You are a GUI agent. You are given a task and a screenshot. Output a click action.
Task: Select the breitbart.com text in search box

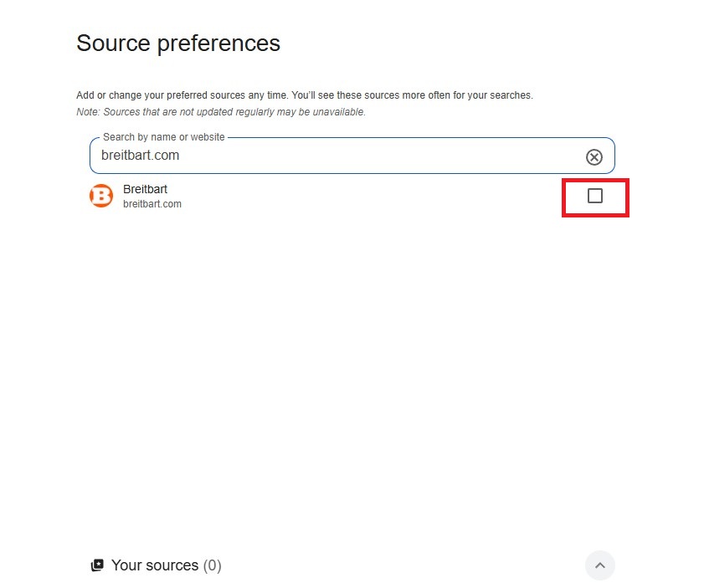pyautogui.click(x=140, y=155)
